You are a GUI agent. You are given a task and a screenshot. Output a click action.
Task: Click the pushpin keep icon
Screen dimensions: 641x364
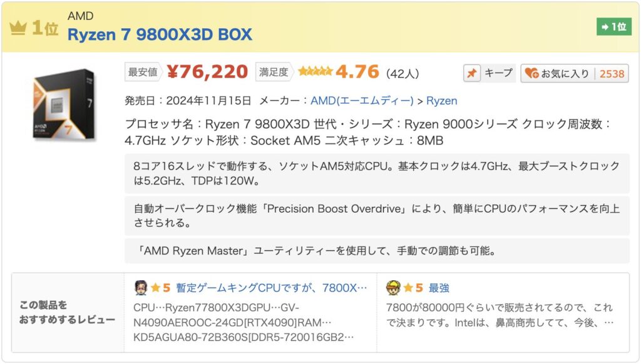pos(472,73)
